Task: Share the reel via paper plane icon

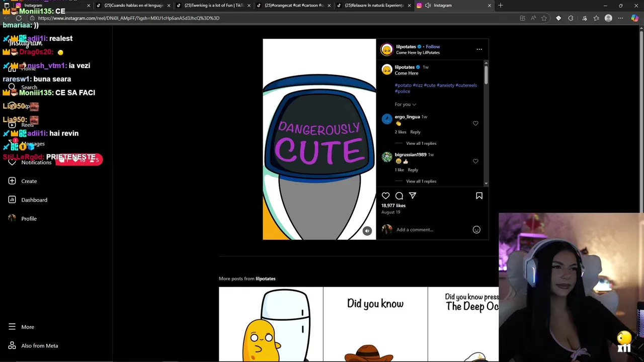Action: (x=413, y=196)
